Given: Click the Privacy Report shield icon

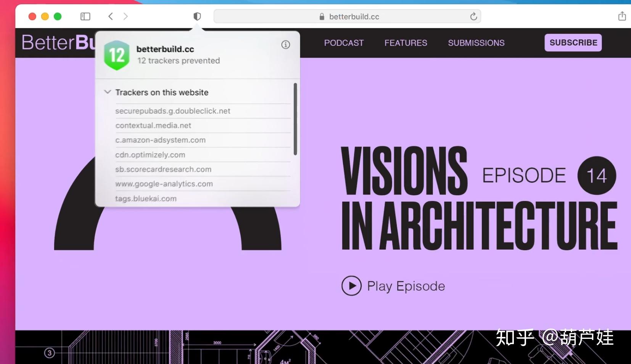Looking at the screenshot, I should point(197,16).
